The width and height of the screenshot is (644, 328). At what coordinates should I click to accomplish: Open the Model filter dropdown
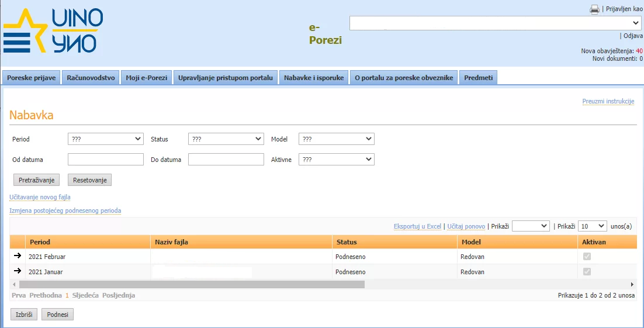coord(337,139)
